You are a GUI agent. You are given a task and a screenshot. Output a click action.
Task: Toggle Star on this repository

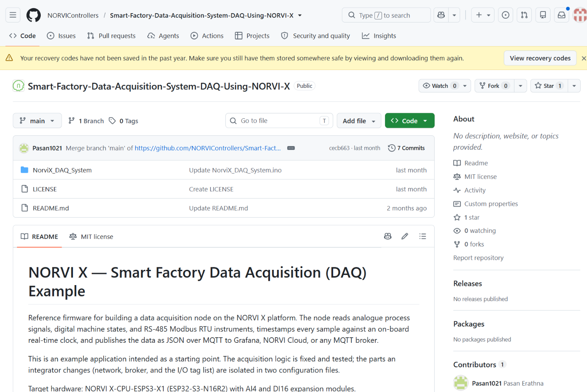549,86
